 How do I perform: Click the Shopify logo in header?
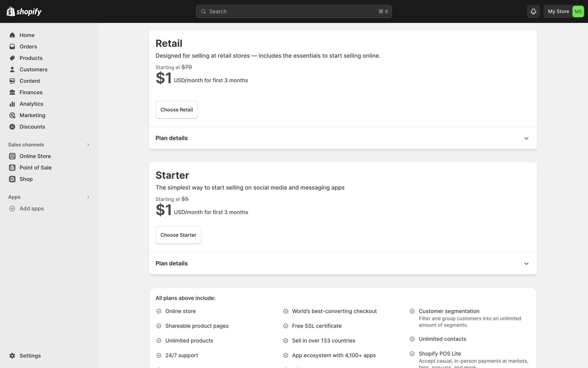point(24,12)
